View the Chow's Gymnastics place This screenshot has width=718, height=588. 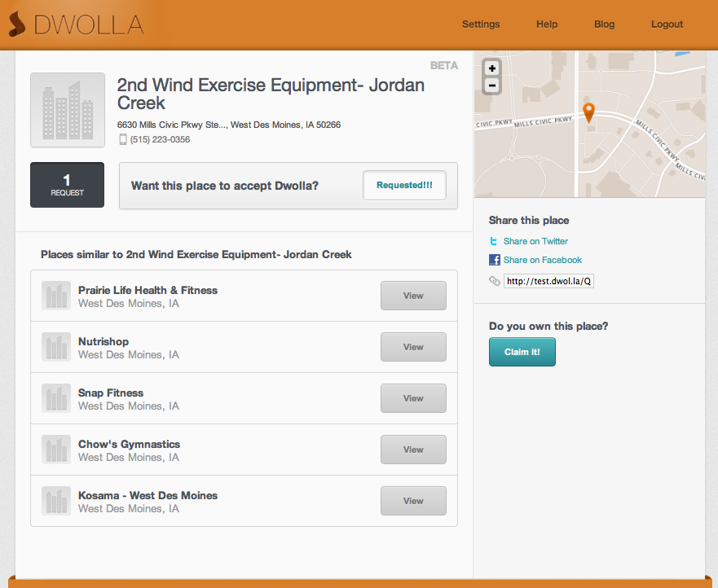pos(413,450)
